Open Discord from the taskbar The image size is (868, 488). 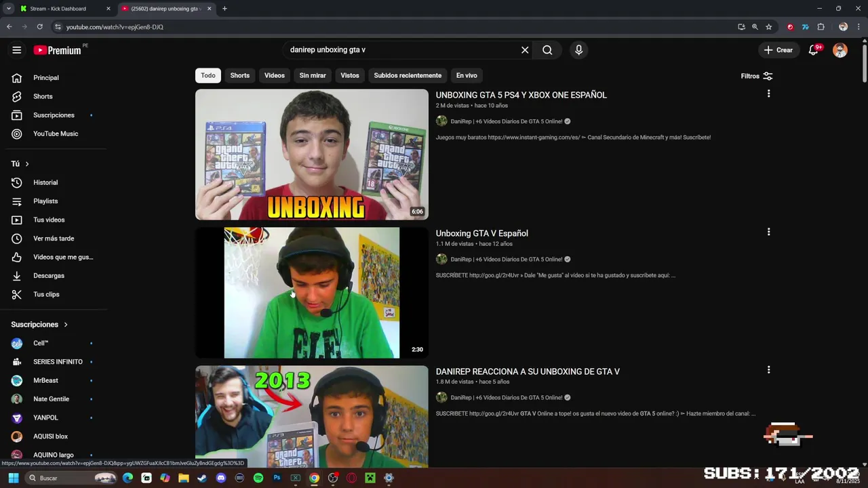pyautogui.click(x=220, y=478)
